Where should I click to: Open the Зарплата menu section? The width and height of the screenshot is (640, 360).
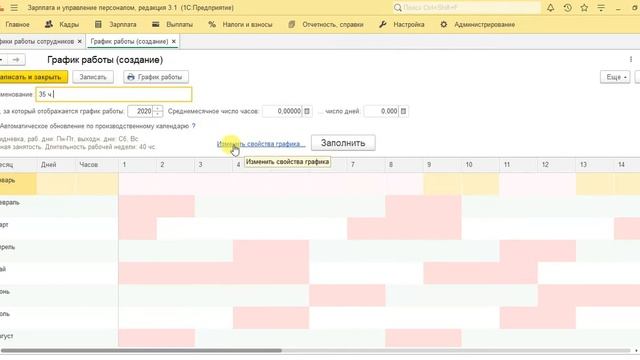click(x=116, y=24)
